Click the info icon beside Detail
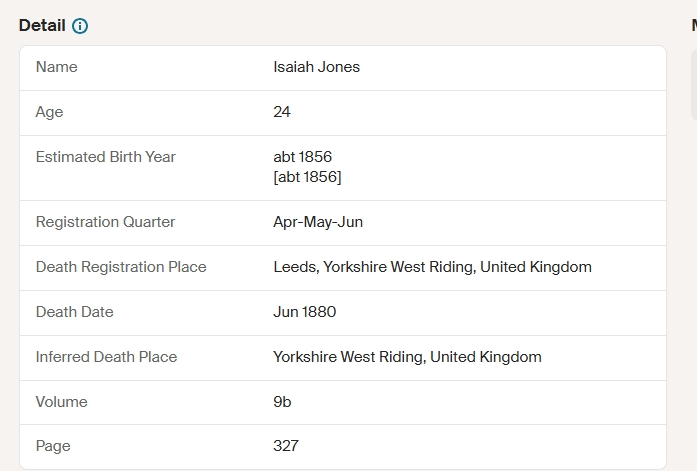Image resolution: width=697 pixels, height=471 pixels. tap(80, 26)
